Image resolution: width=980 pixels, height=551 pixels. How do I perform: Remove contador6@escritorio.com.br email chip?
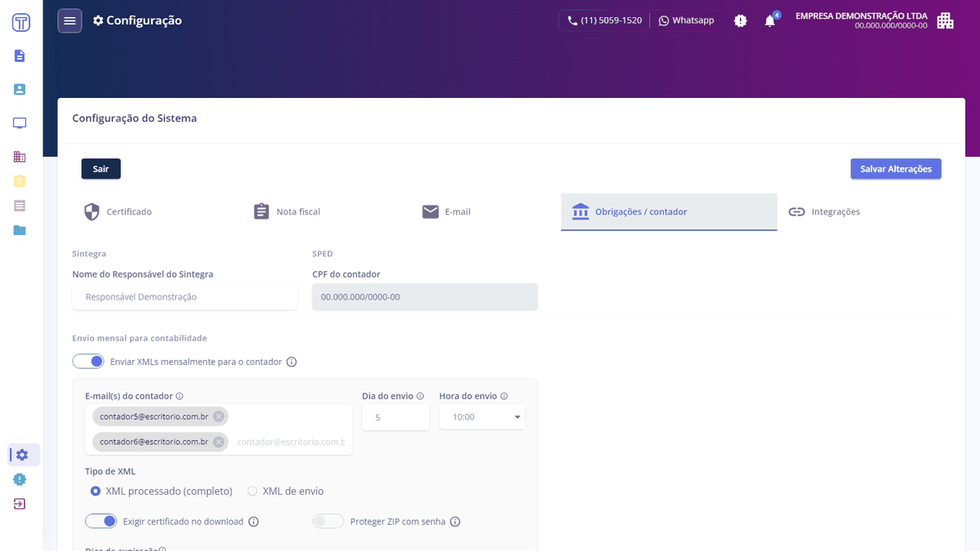[218, 442]
